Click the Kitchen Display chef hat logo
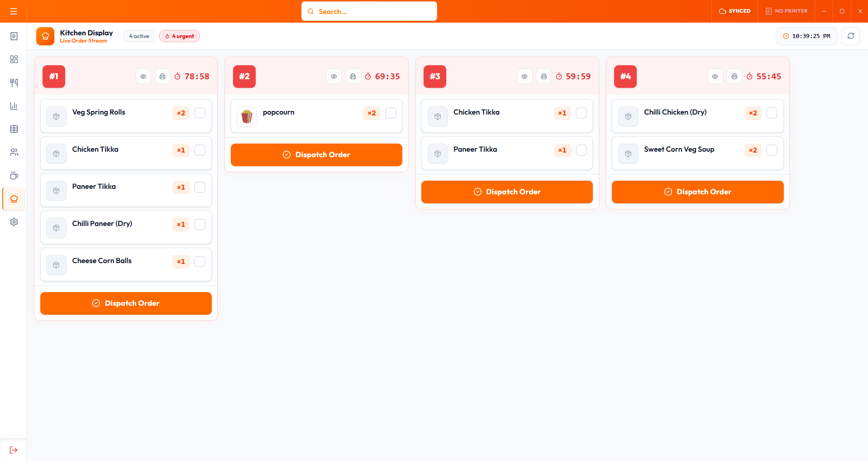868x461 pixels. tap(45, 36)
